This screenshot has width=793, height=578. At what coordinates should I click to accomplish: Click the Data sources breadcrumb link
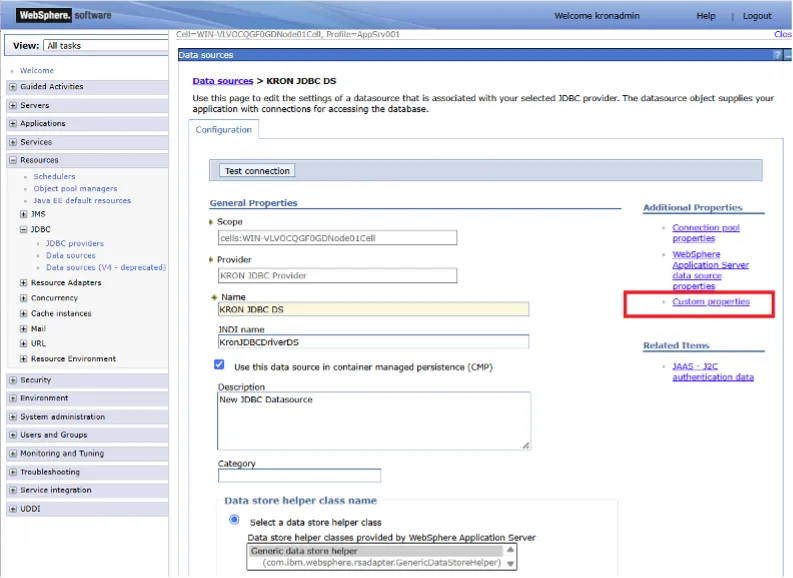pyautogui.click(x=223, y=81)
